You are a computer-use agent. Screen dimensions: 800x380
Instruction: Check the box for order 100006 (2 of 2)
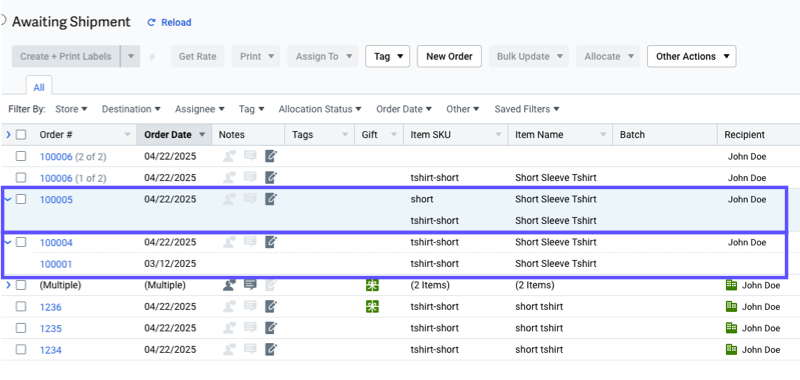click(21, 156)
